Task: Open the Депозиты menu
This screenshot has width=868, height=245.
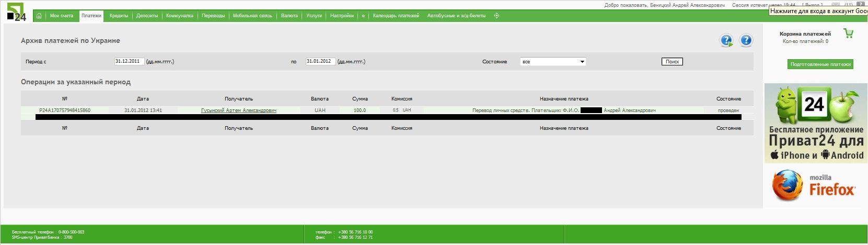Action: click(x=147, y=16)
